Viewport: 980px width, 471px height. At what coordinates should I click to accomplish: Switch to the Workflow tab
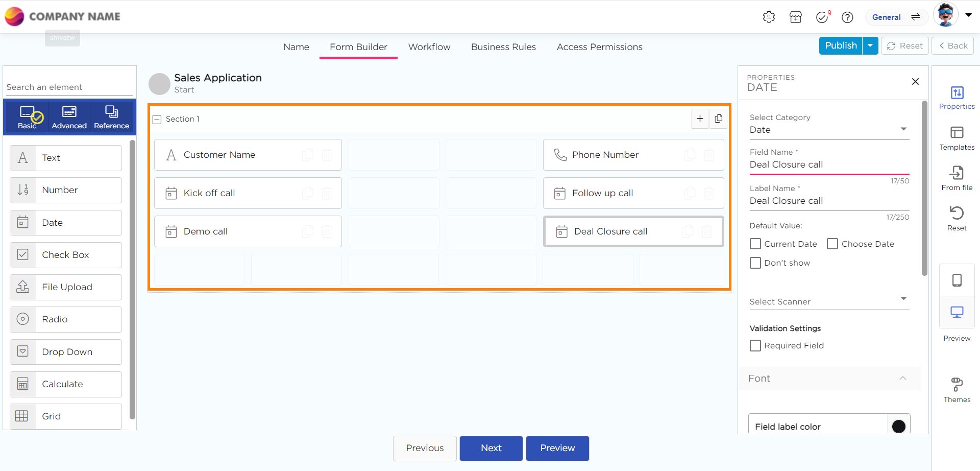click(429, 47)
